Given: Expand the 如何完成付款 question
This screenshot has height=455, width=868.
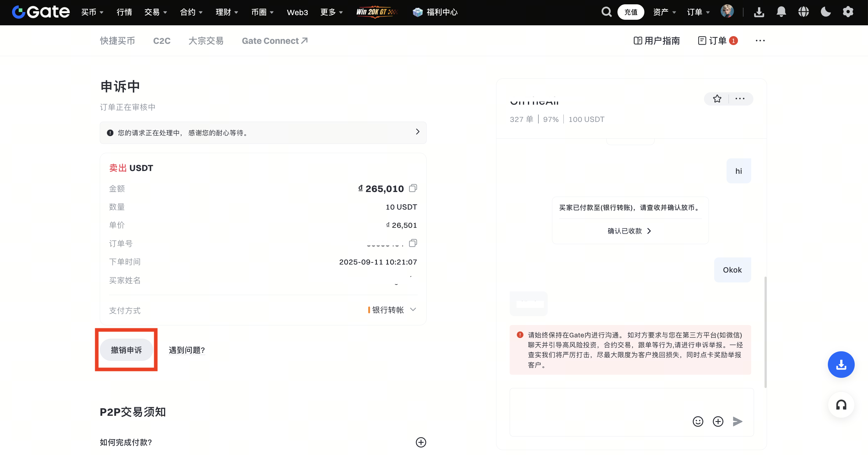Looking at the screenshot, I should point(420,442).
